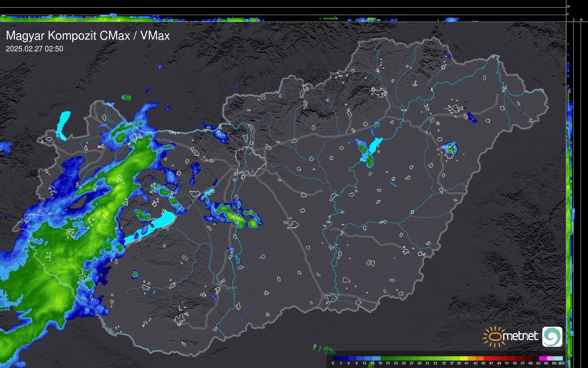The height and width of the screenshot is (368, 588).
Task: Click the red-orange peak echo cell
Action: pos(105,214)
